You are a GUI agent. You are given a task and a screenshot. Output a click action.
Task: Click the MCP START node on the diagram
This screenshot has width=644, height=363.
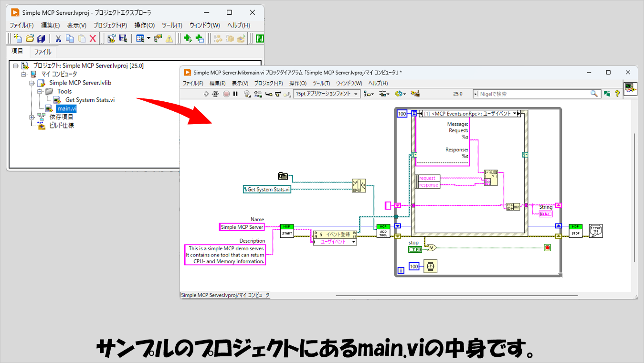point(286,231)
